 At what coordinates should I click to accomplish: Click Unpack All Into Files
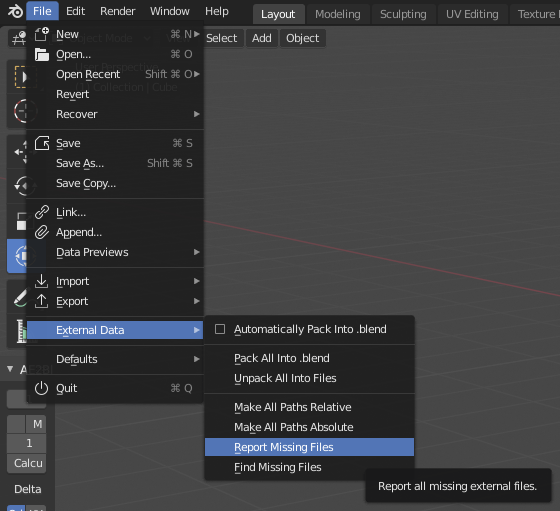(x=309, y=378)
